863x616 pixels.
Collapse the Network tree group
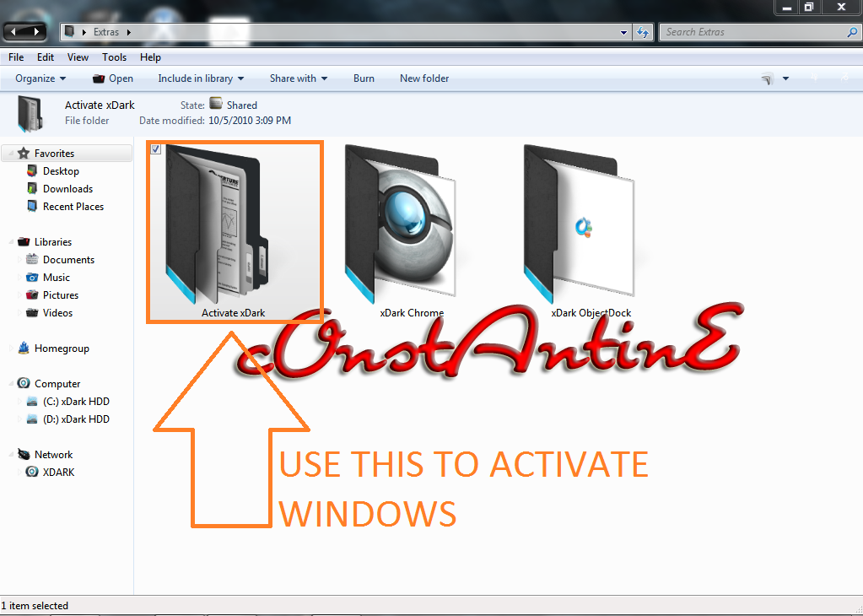tap(11, 455)
